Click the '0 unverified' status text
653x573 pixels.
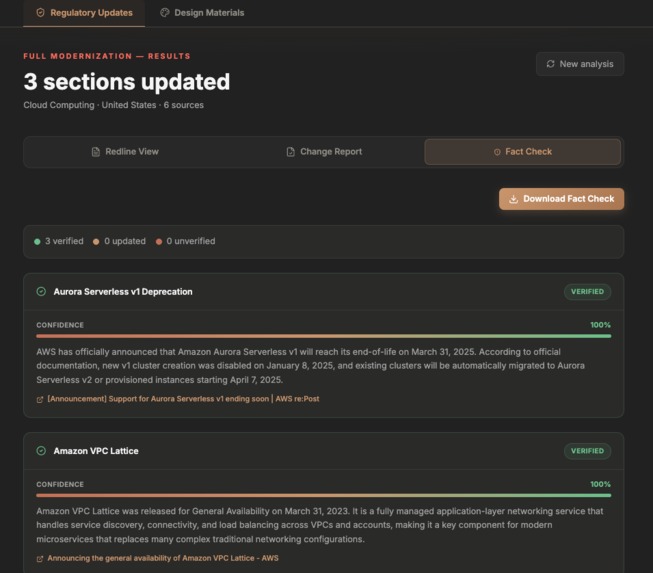point(191,241)
